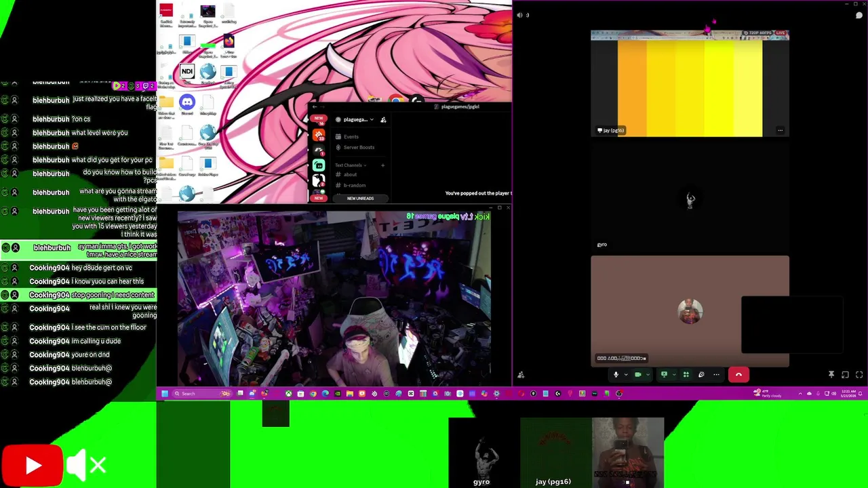Screen dimensions: 868x488
Task: Disconnect from the call with red button
Action: [739, 374]
